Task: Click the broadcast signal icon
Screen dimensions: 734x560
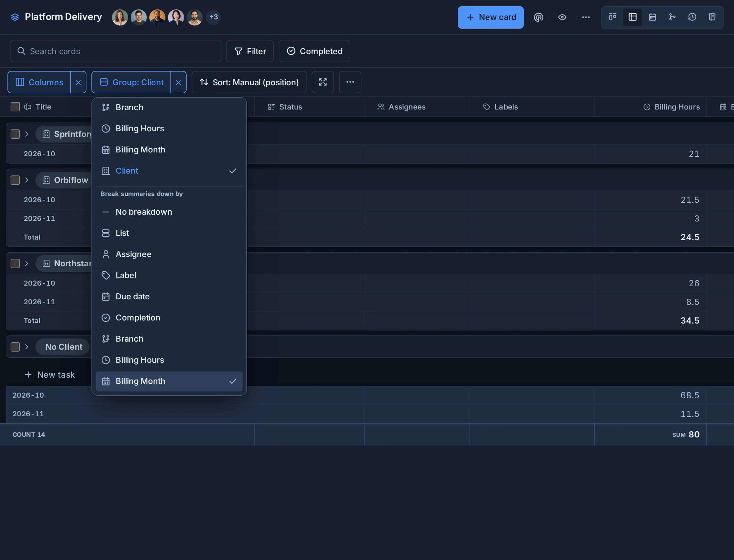Action: pyautogui.click(x=538, y=17)
